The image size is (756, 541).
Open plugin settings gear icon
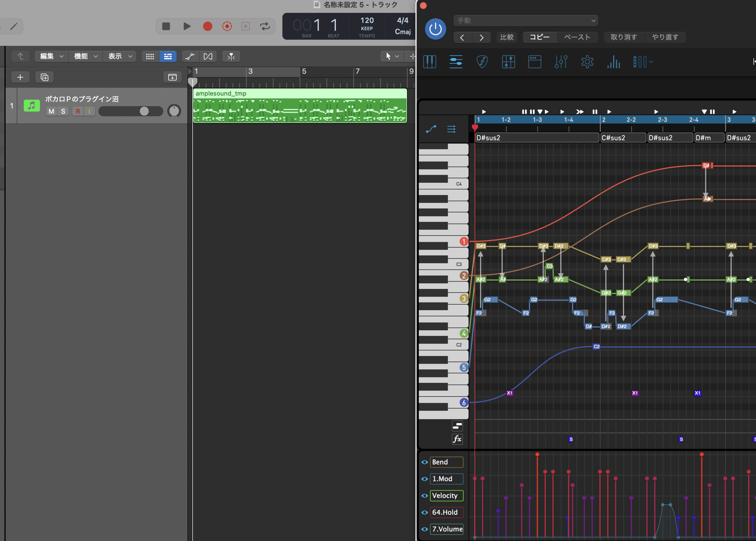[x=587, y=62]
